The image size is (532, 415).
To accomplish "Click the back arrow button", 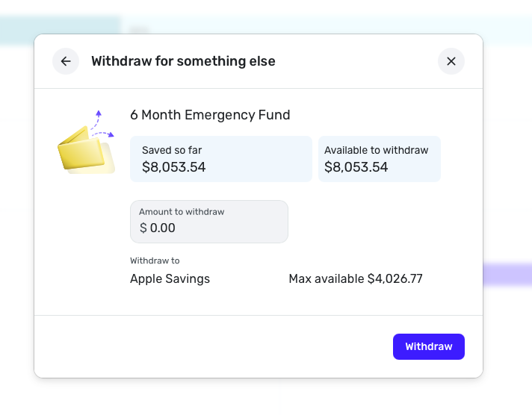I will pyautogui.click(x=66, y=61).
